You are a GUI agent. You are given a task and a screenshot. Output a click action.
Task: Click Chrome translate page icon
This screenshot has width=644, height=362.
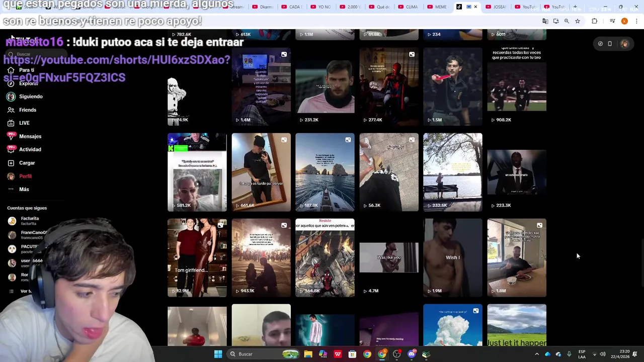click(x=545, y=21)
